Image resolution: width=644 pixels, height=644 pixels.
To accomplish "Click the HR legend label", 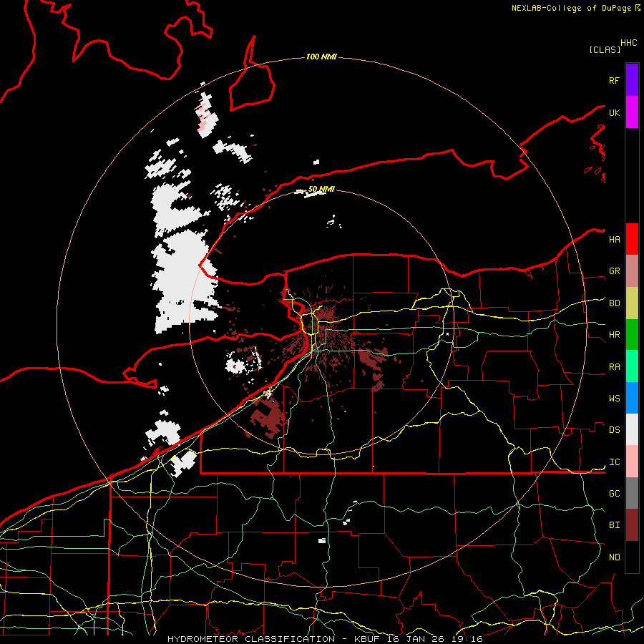I will click(614, 335).
